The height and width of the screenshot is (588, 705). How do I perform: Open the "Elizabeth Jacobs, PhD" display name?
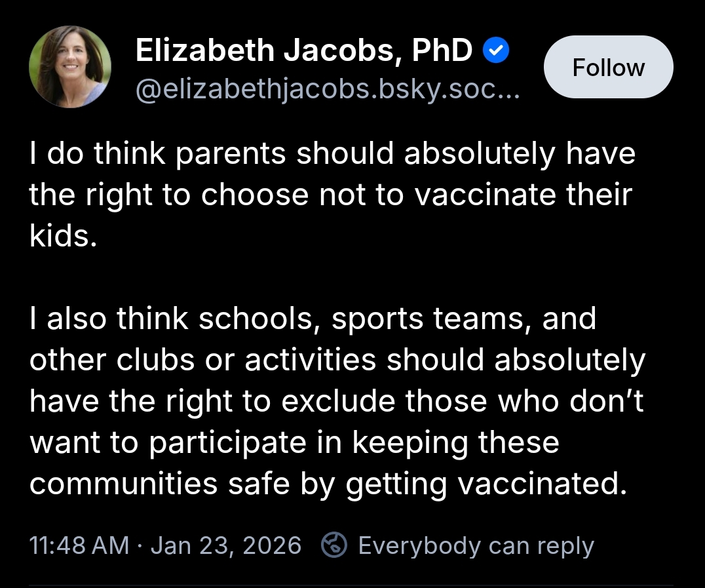coord(304,52)
